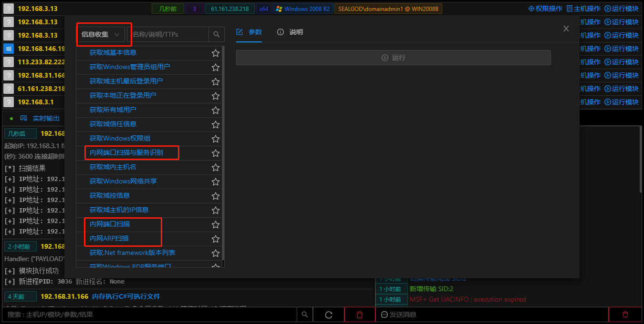This screenshot has width=644, height=324.
Task: Choose the 获取域主机的IP信息 module entry
Action: click(x=119, y=210)
